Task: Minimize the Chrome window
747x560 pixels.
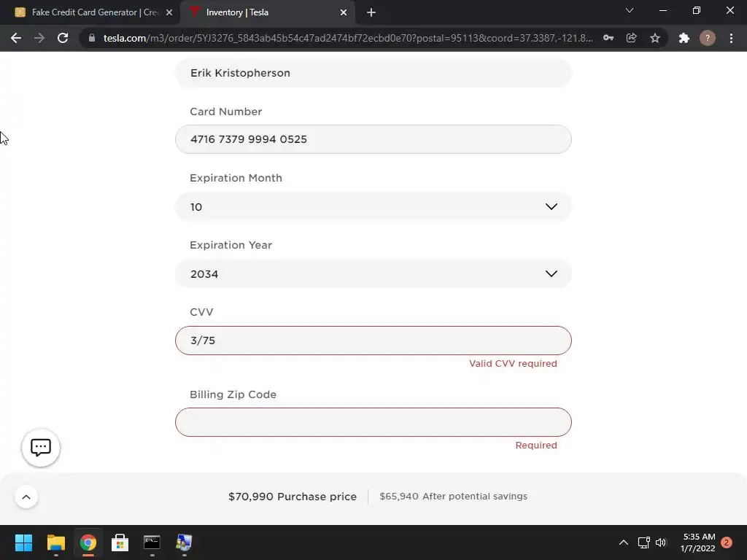Action: click(x=662, y=10)
